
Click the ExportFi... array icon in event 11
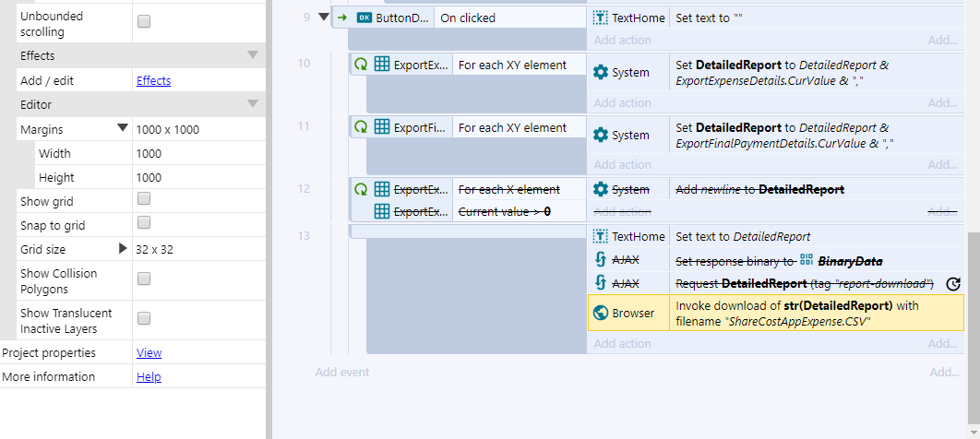[381, 127]
